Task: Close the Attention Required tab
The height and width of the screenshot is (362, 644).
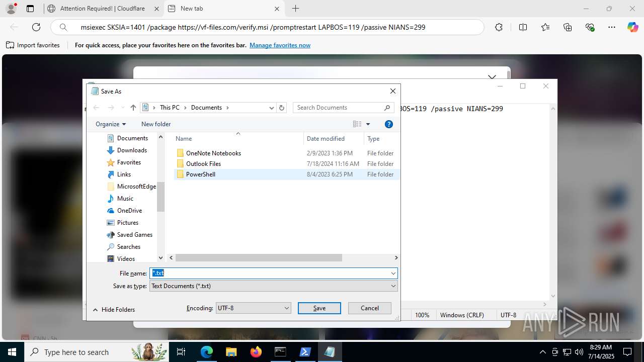Action: point(156,9)
